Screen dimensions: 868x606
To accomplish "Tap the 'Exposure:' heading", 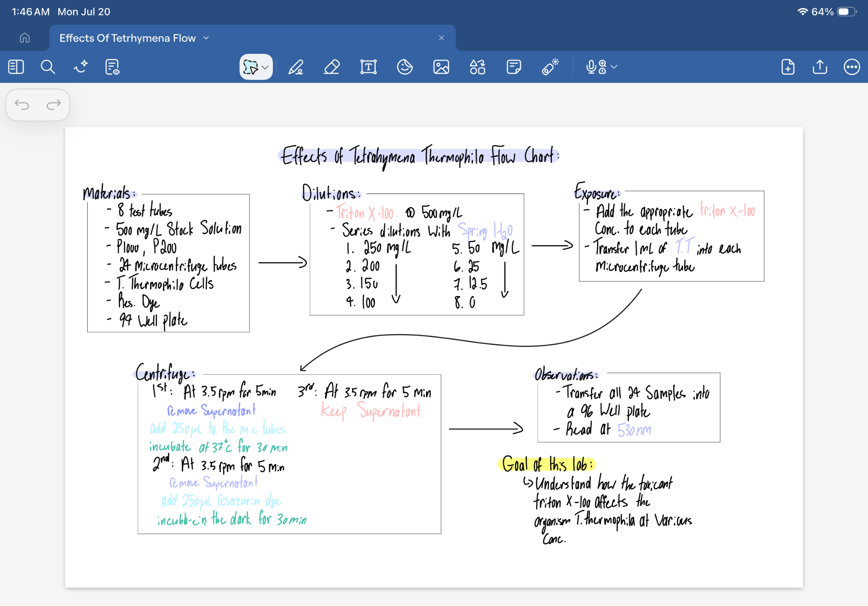I will click(x=597, y=191).
